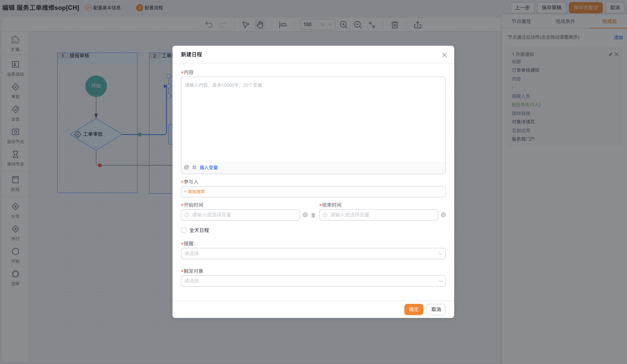Switch to the 完成后 tab
Viewport: 627px width, 364px height.
(609, 21)
